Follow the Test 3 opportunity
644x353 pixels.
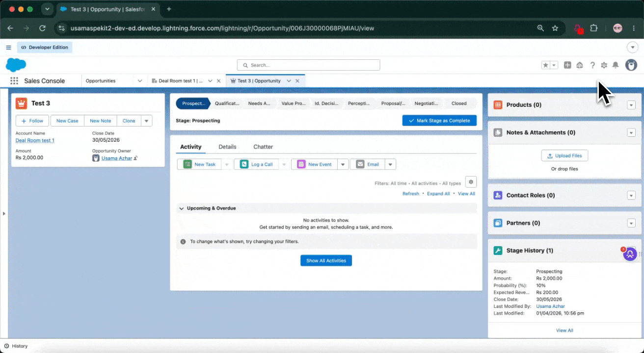[32, 121]
